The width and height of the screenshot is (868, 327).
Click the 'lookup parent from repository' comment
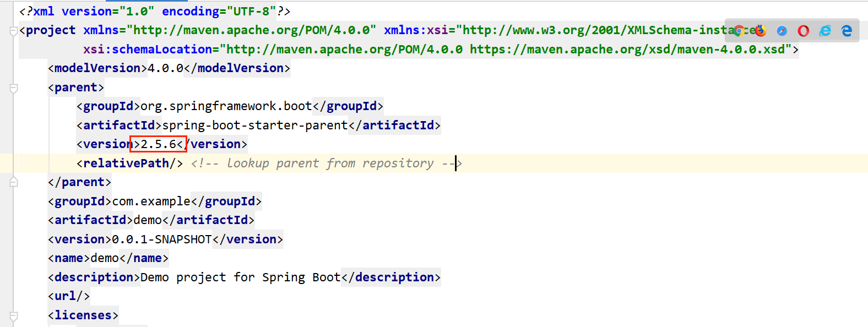pos(327,163)
